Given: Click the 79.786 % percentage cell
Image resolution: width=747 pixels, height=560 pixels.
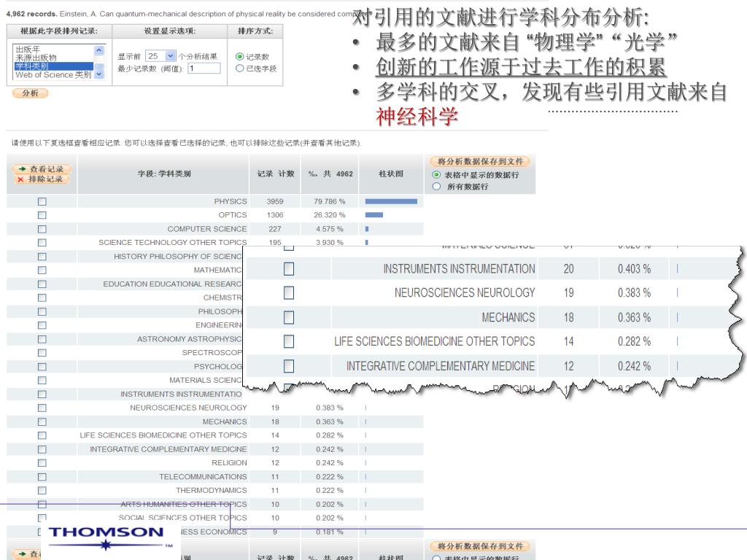Looking at the screenshot, I should pyautogui.click(x=329, y=201).
